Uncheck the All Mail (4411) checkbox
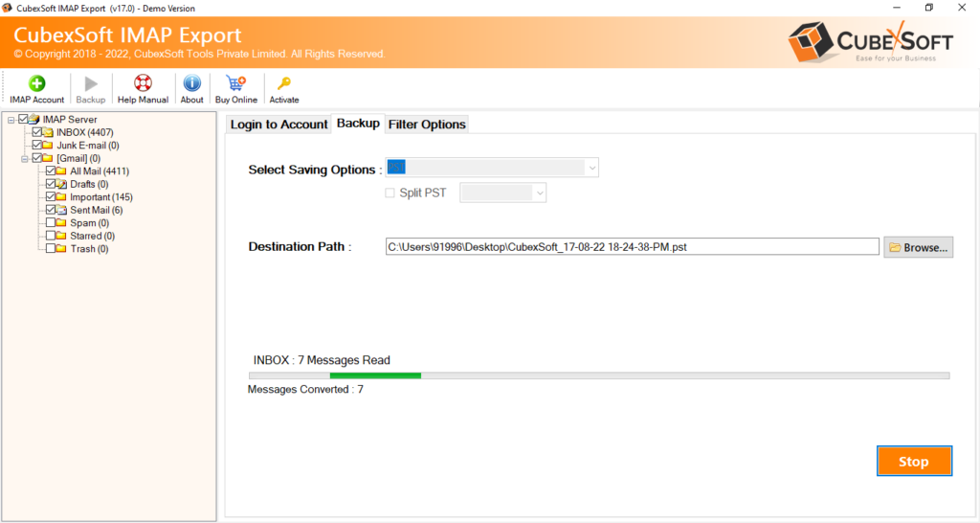The image size is (980, 523). (x=51, y=171)
